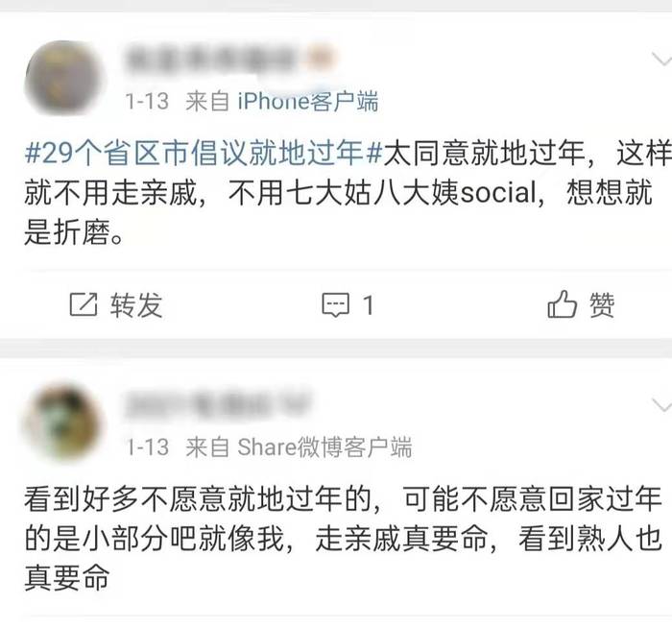672x628 pixels.
Task: Open second post text about 走亲戚真要命
Action: [x=344, y=539]
